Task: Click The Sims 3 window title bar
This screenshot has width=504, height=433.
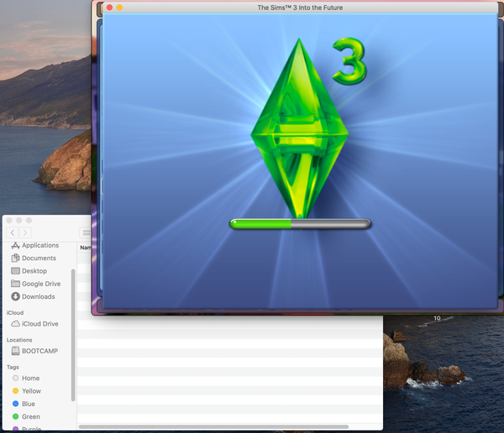Action: pos(300,8)
